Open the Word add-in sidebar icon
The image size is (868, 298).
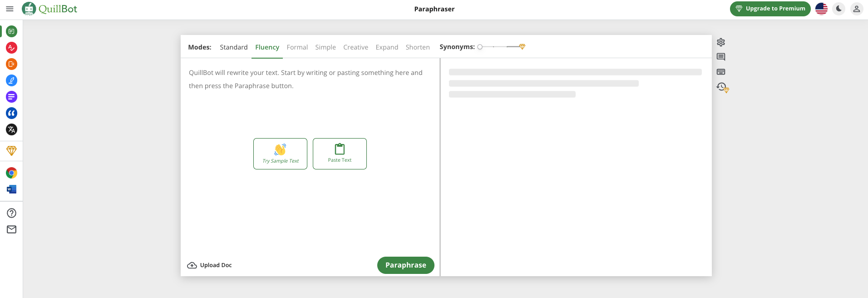click(12, 189)
